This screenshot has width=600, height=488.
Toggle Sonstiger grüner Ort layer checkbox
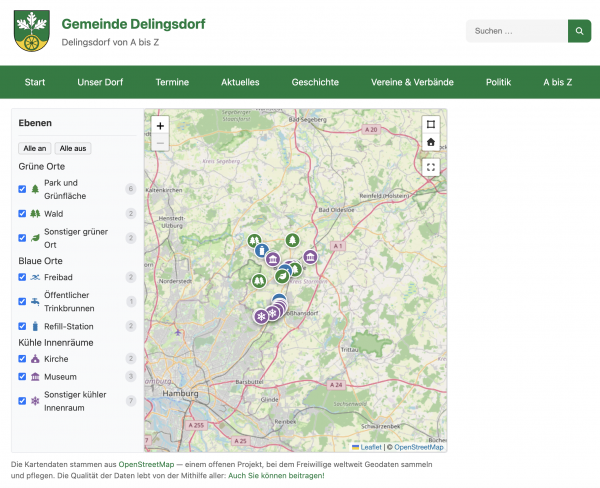(x=22, y=238)
